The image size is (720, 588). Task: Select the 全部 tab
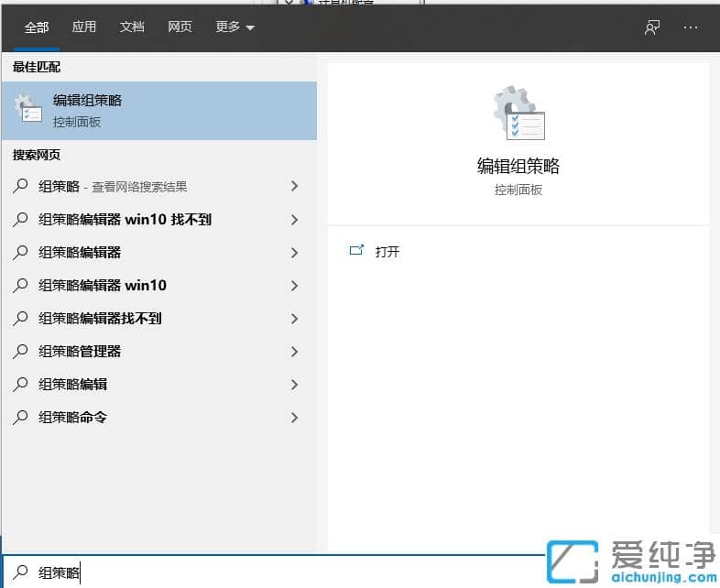(x=37, y=27)
